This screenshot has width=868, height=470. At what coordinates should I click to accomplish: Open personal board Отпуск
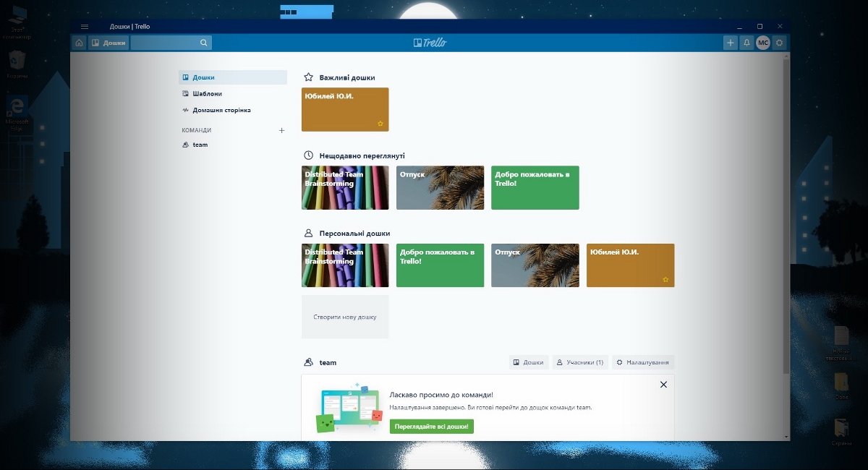pos(535,265)
